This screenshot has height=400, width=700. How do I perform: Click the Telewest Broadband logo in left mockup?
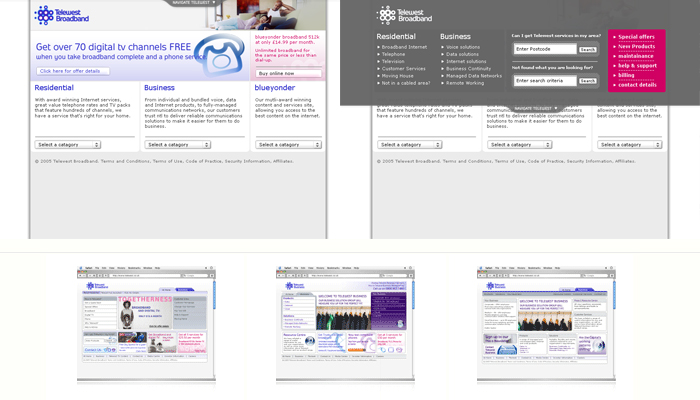click(62, 15)
